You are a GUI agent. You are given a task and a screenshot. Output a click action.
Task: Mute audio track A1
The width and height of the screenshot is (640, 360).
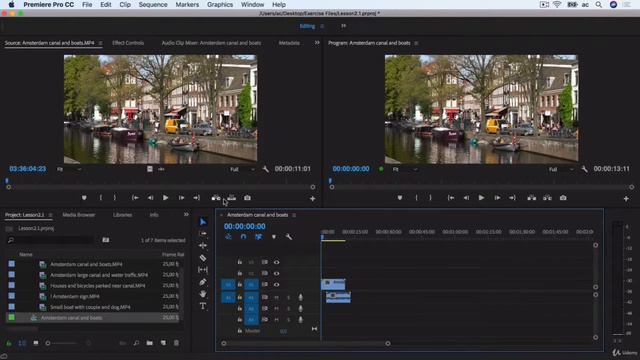277,298
